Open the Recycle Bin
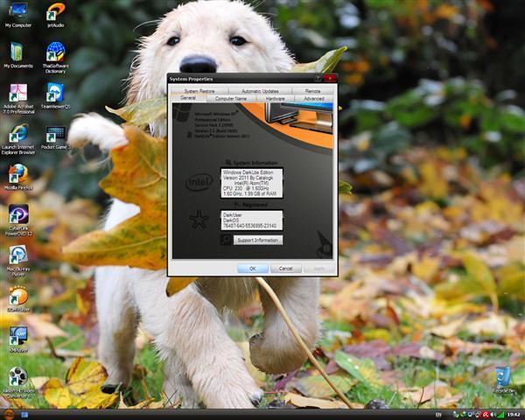525x420 pixels. (x=502, y=376)
